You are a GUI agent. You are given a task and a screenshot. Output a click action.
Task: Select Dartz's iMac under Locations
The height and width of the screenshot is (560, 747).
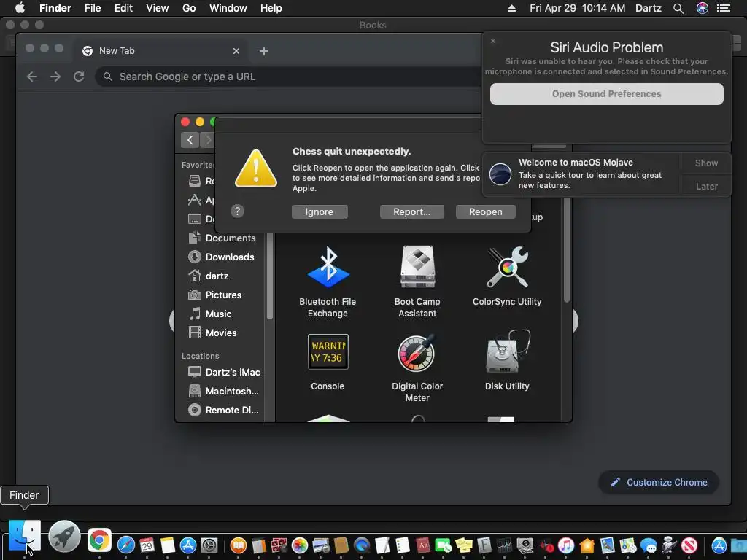223,373
